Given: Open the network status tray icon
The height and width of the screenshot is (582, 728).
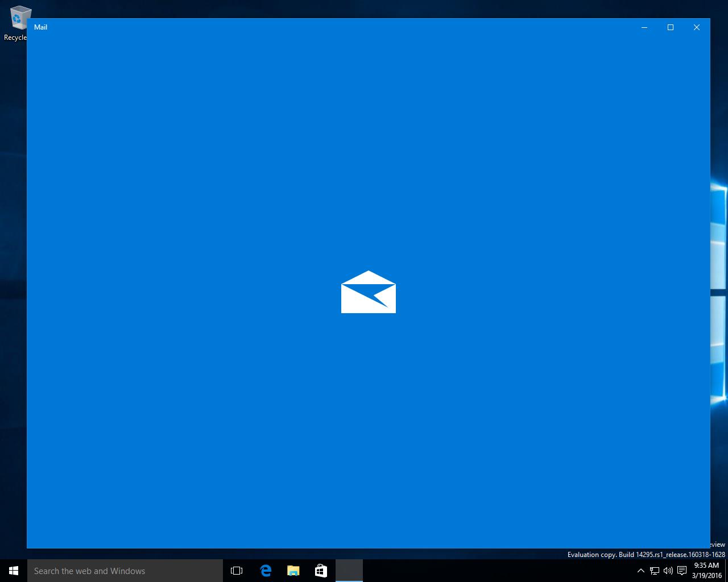Looking at the screenshot, I should (655, 571).
